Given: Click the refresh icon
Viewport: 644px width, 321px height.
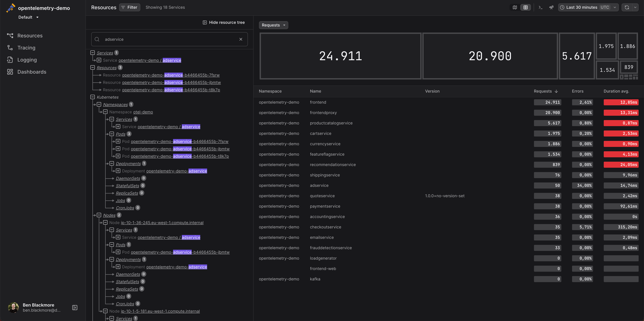Looking at the screenshot, I should click(627, 8).
